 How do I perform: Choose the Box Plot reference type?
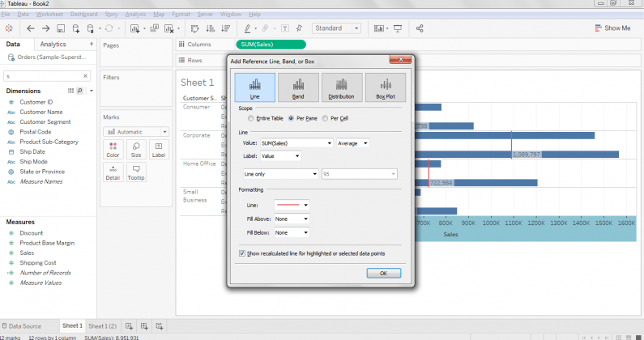(386, 87)
